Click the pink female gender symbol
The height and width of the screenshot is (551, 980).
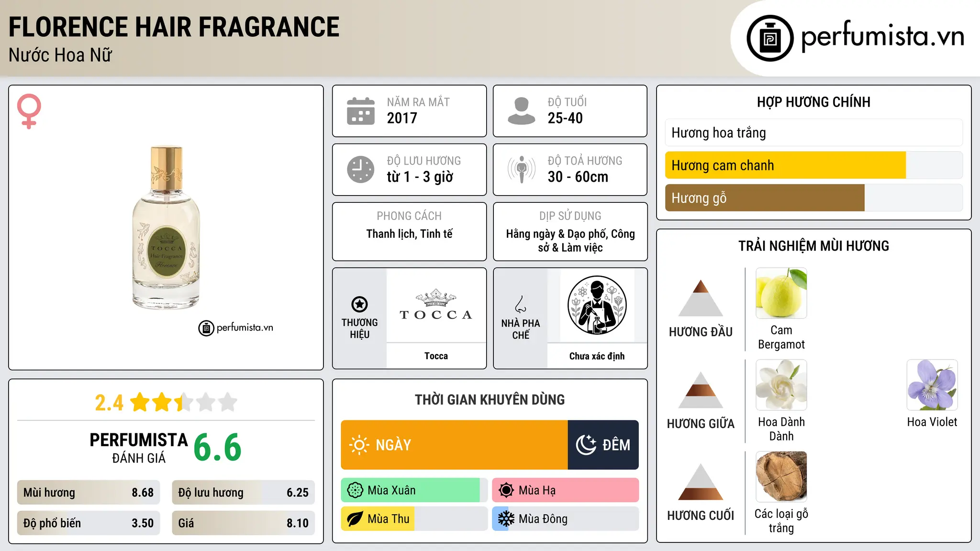click(x=29, y=111)
